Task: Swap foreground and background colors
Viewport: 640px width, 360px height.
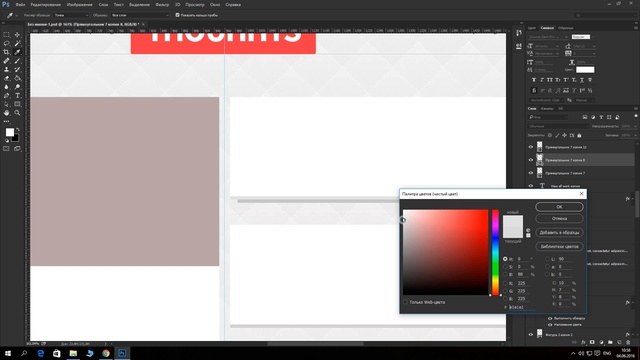Action: tap(18, 129)
